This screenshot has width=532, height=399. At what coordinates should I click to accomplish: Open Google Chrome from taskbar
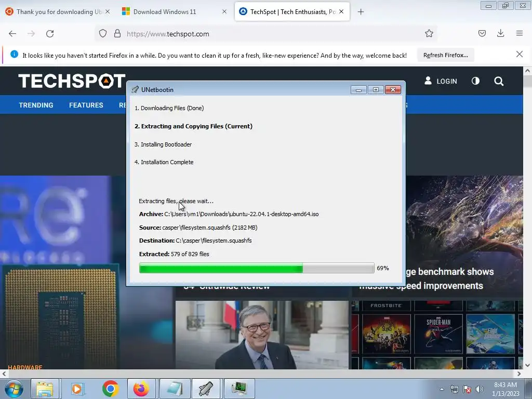(x=110, y=389)
